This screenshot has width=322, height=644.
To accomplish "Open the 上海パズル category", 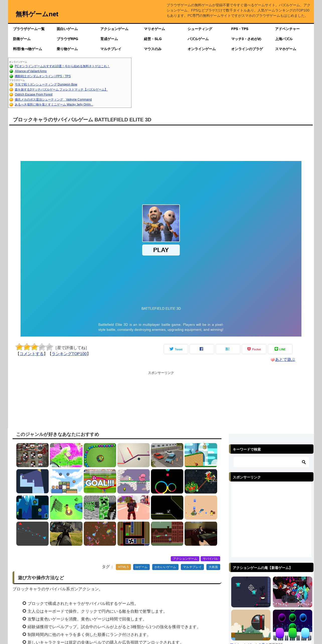I will (x=284, y=39).
